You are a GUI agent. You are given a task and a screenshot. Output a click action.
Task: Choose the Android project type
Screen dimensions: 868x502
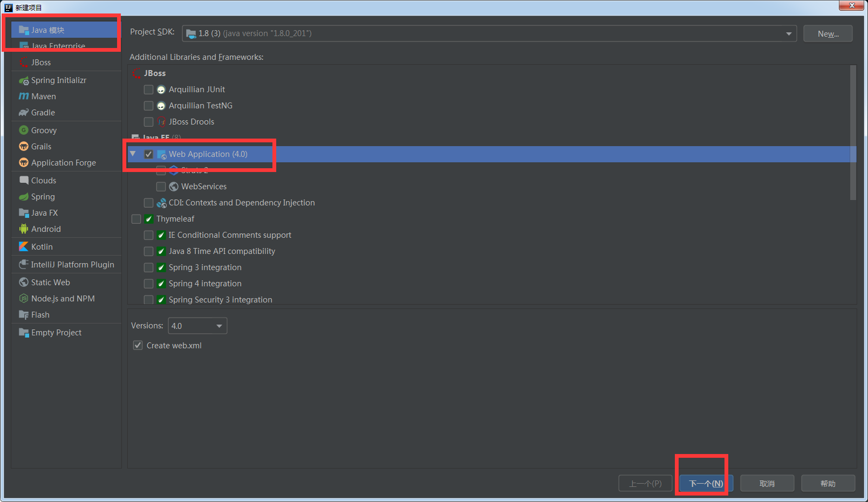coord(45,229)
